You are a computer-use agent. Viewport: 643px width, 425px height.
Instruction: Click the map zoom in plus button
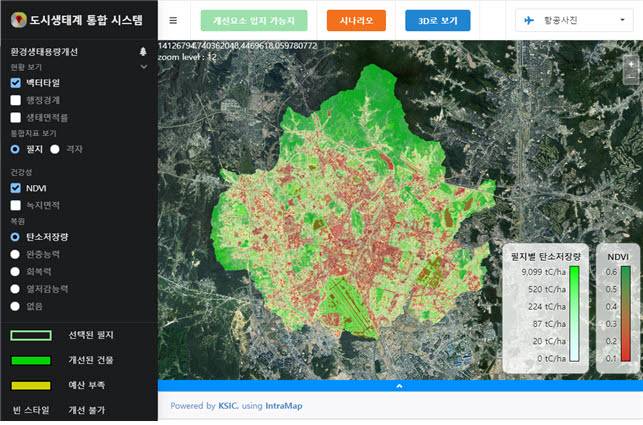pos(630,62)
